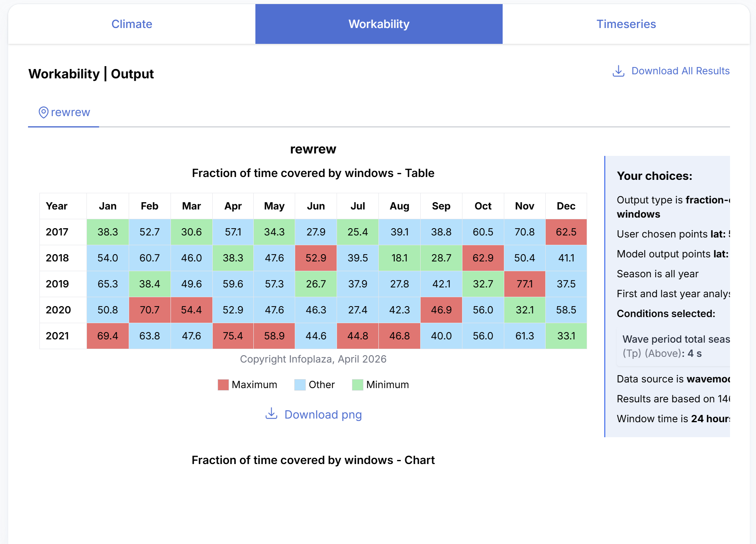The image size is (756, 544).
Task: Open the Timeseries tab
Action: coord(626,24)
